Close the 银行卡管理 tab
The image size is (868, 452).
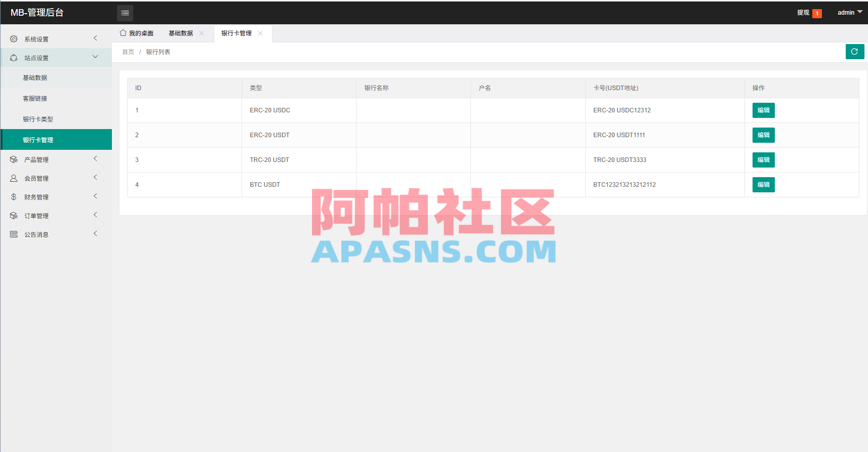(260, 33)
